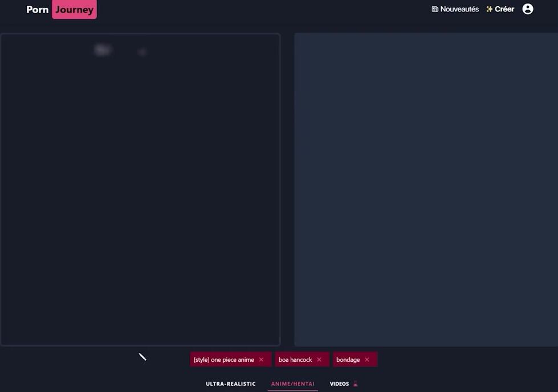Select the 'bondage' tag label
Image resolution: width=558 pixels, height=392 pixels.
click(x=348, y=360)
